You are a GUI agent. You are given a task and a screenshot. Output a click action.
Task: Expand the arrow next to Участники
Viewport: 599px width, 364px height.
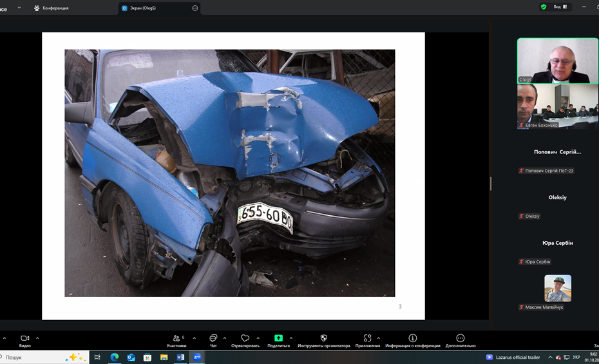[195, 338]
